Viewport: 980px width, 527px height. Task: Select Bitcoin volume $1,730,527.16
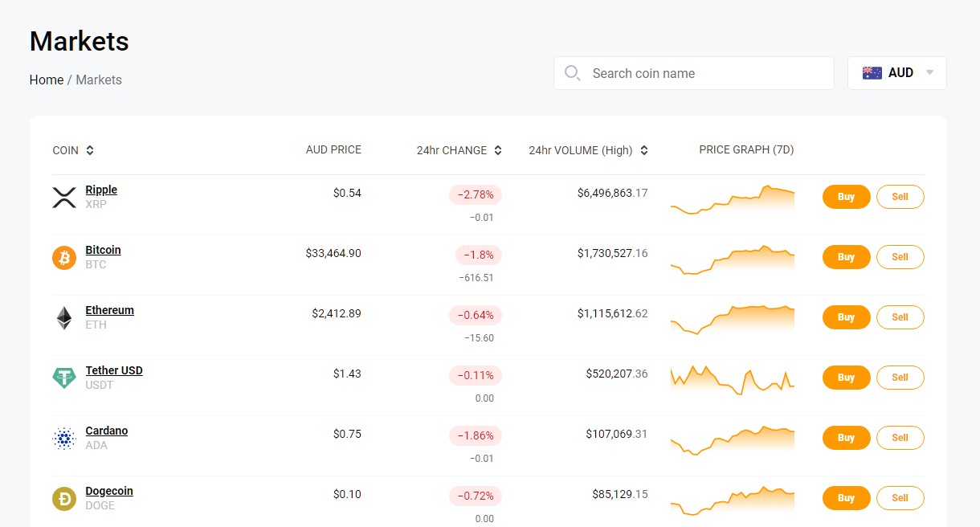[x=612, y=254]
